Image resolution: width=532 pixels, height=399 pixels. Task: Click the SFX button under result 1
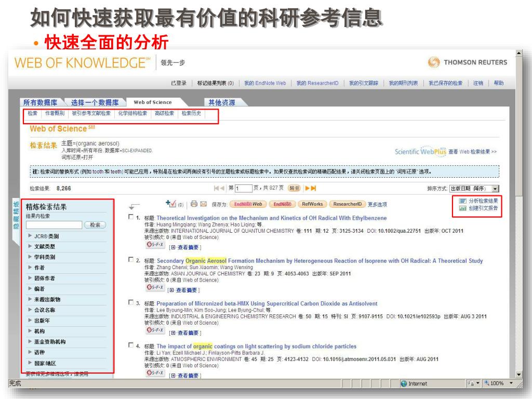[155, 244]
